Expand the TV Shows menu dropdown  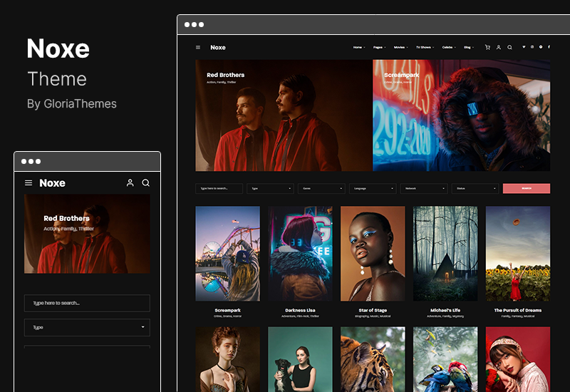(x=425, y=47)
